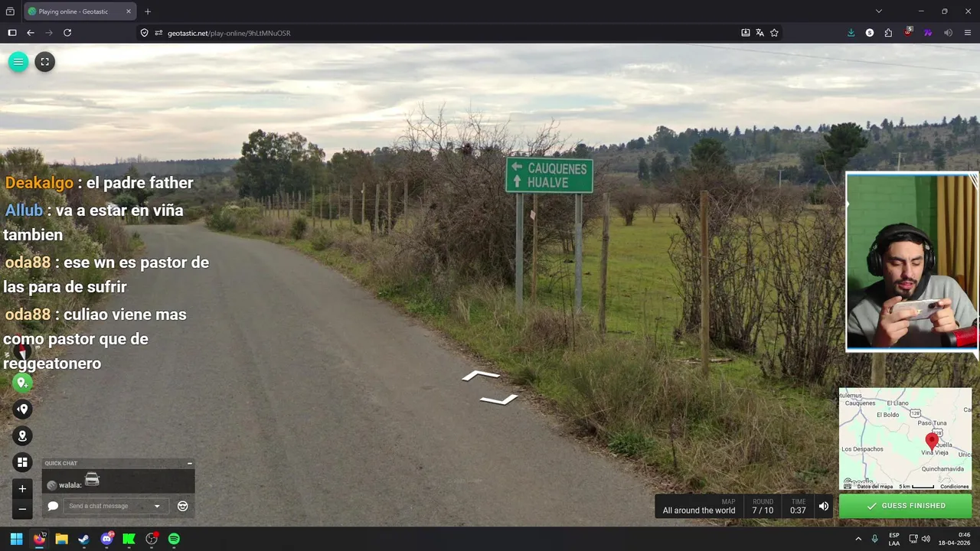Click the green add-checkpoint pin icon
This screenshot has height=551, width=980.
[x=22, y=383]
